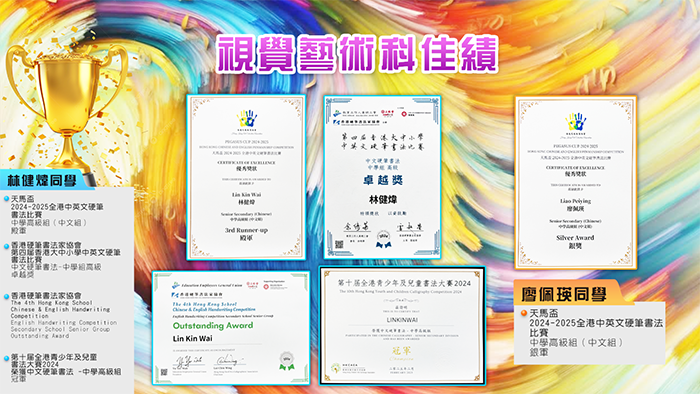Open the Outstanding Award Lin Kin Wai certificate
The height and width of the screenshot is (394, 700).
(231, 328)
